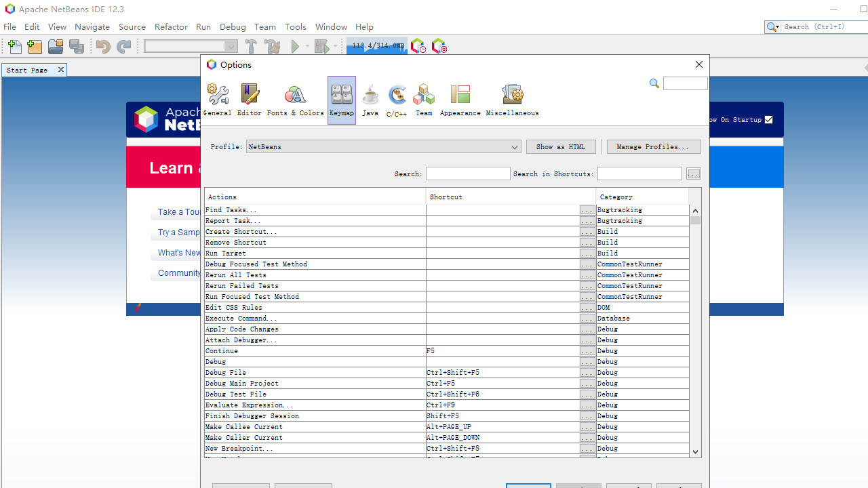This screenshot has width=868, height=488.
Task: Click the New Project toolbar icon
Action: [x=35, y=47]
